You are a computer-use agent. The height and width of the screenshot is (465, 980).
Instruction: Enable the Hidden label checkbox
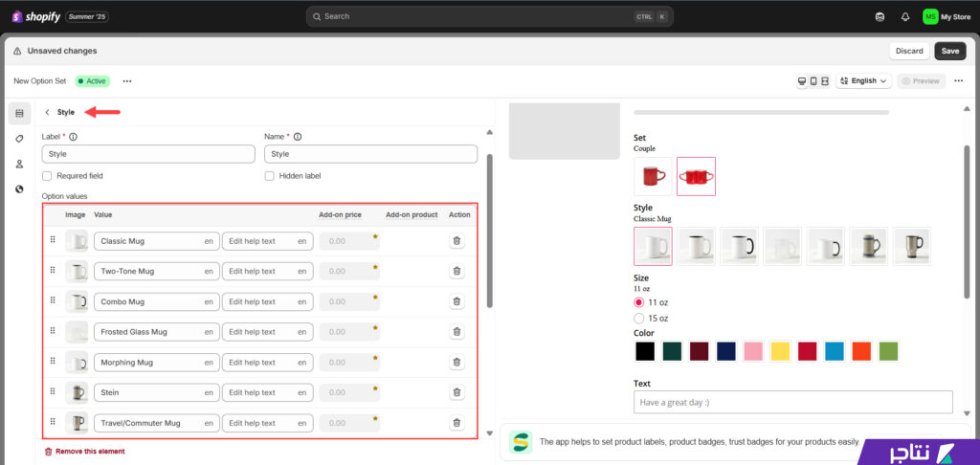[x=269, y=176]
